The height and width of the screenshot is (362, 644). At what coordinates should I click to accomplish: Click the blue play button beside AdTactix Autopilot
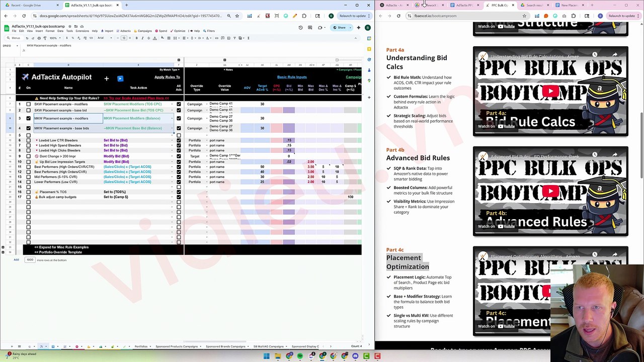pos(120,78)
